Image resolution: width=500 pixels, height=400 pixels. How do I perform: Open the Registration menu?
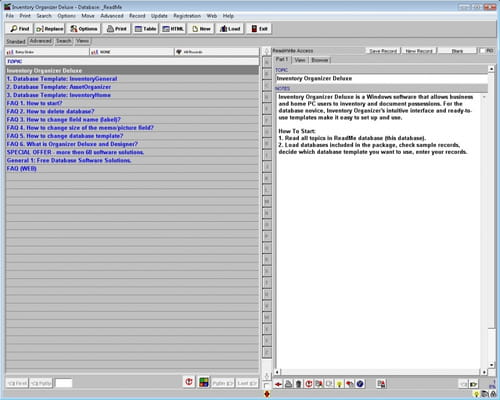tap(187, 16)
